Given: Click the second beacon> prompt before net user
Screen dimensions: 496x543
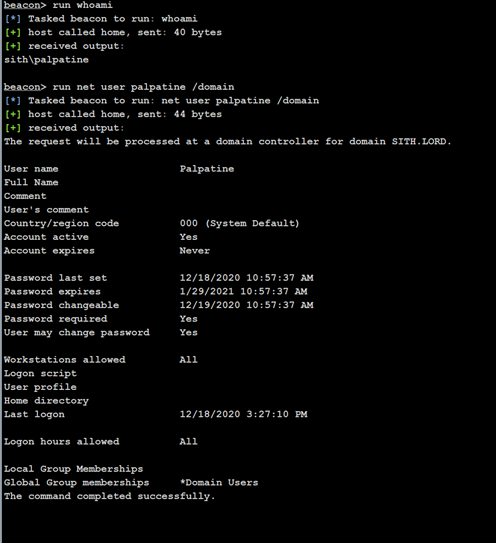Looking at the screenshot, I should [x=25, y=87].
